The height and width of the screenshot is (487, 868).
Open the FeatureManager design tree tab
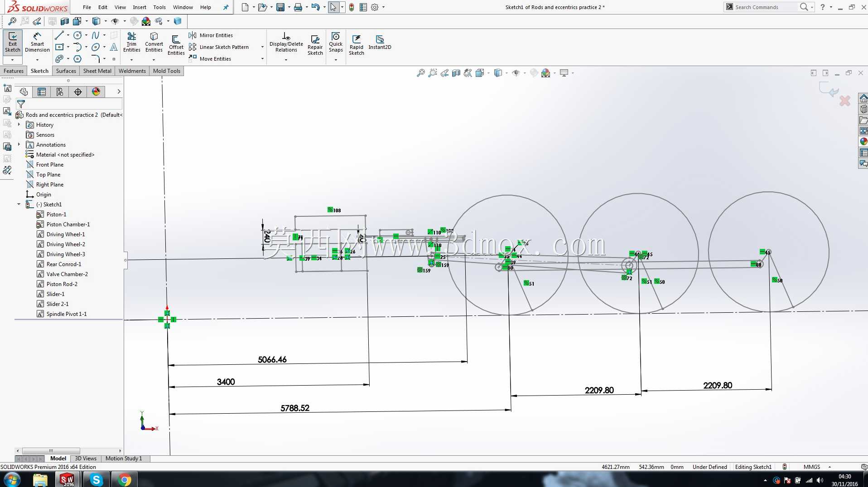[24, 92]
